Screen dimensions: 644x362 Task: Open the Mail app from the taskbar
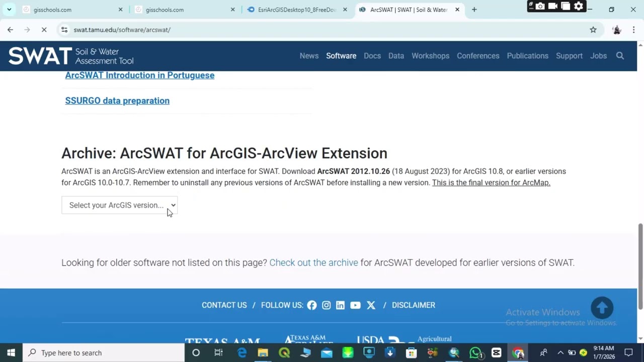[x=327, y=353]
